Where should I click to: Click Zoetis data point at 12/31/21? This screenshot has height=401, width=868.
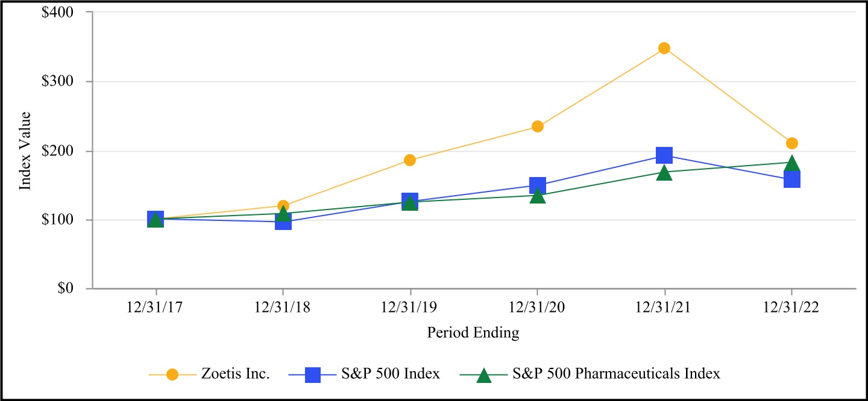pos(664,48)
